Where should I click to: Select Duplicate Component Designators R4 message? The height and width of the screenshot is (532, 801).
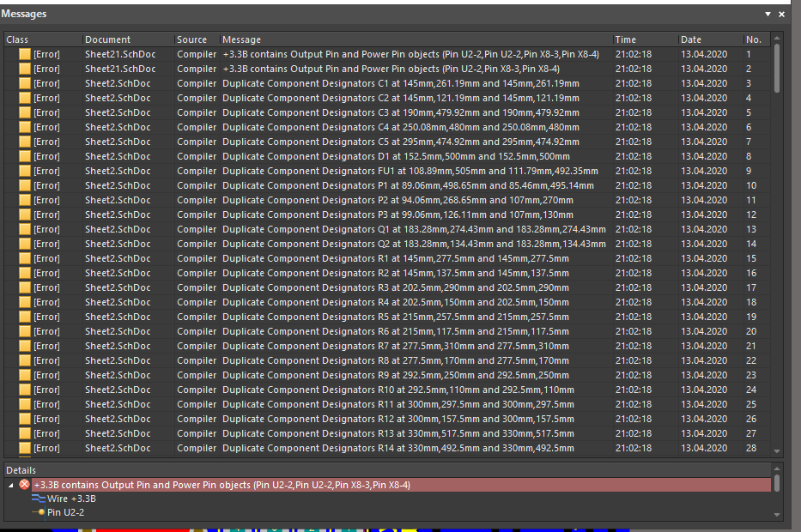pyautogui.click(x=388, y=302)
